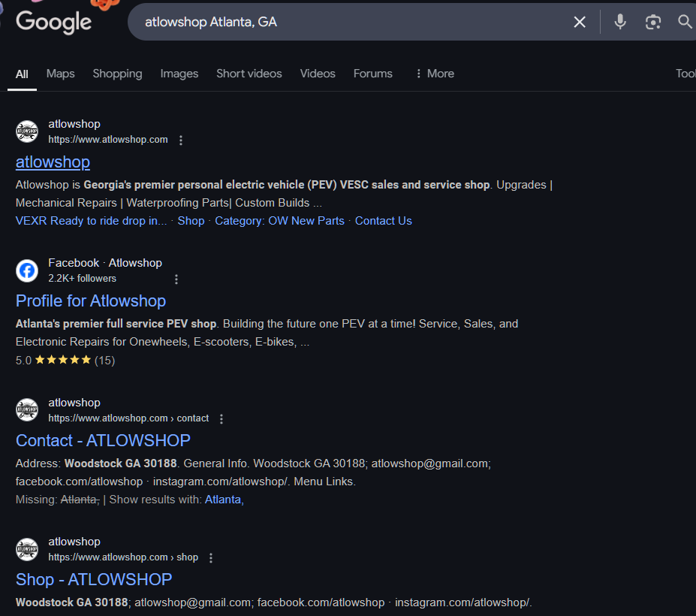
Task: Open Contact Us sitelink
Action: (x=384, y=221)
